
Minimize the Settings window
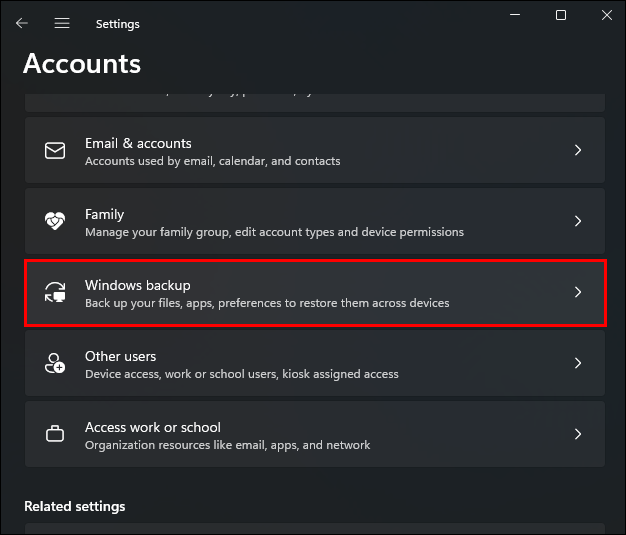515,15
